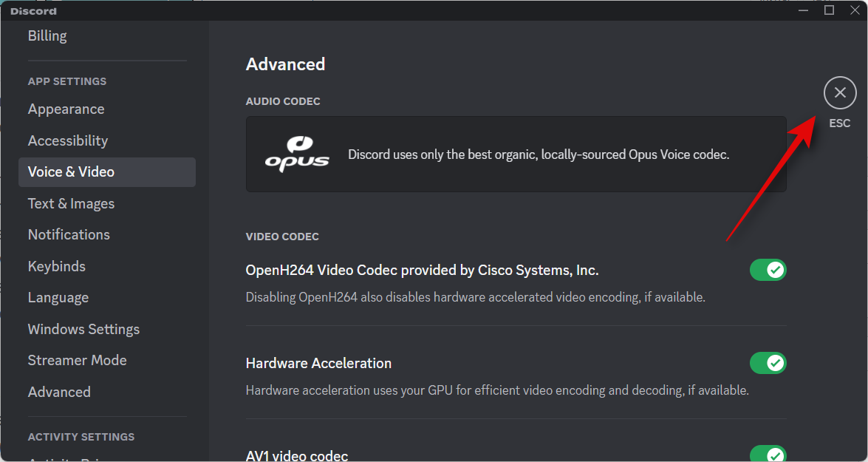Close the Discord window
Image resolution: width=868 pixels, height=462 pixels.
tap(855, 10)
